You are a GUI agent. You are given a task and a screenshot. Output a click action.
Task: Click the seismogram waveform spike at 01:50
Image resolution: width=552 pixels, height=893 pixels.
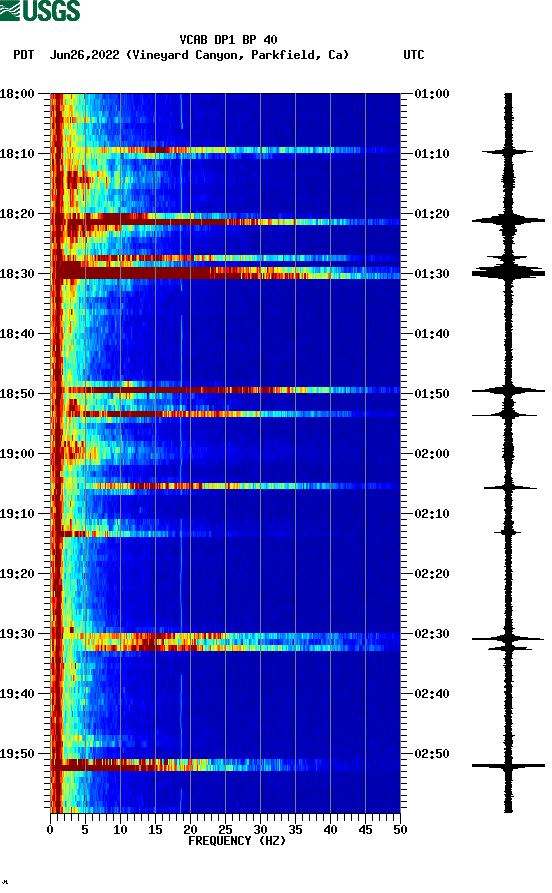pos(508,391)
